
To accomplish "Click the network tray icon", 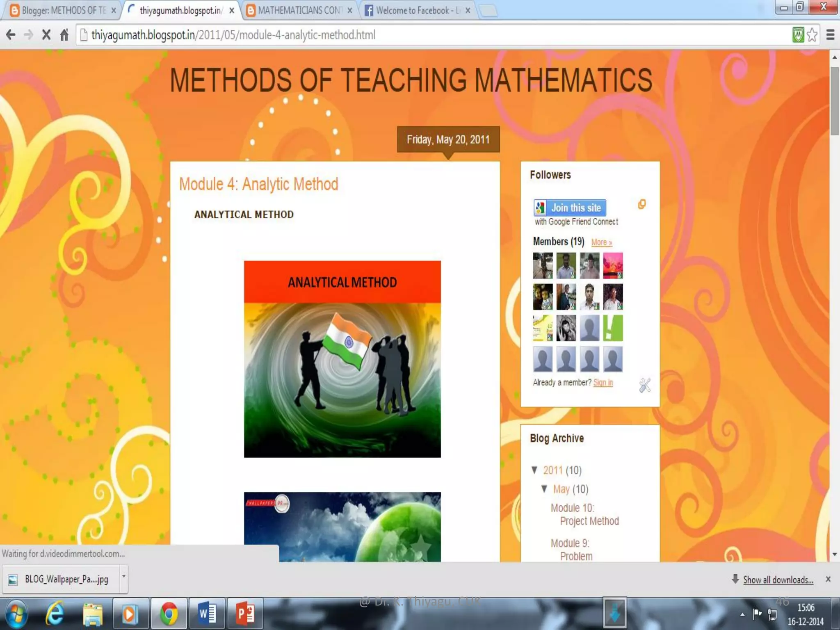I will point(773,614).
